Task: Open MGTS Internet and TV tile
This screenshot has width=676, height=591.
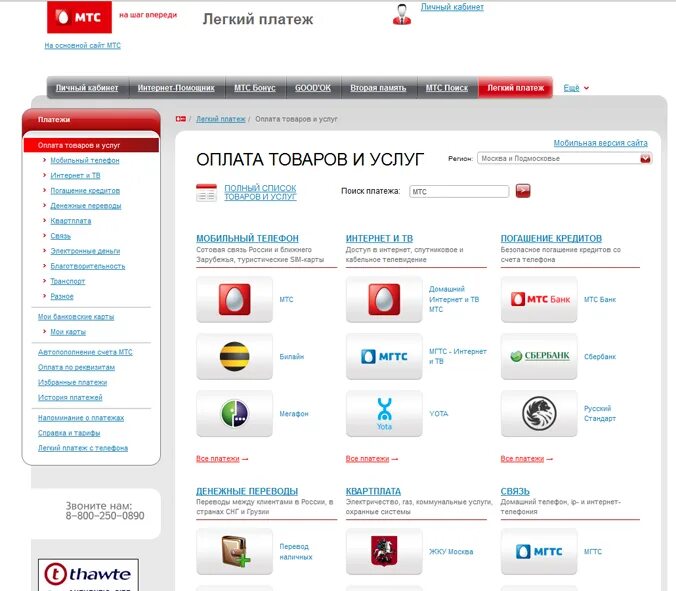Action: 384,356
